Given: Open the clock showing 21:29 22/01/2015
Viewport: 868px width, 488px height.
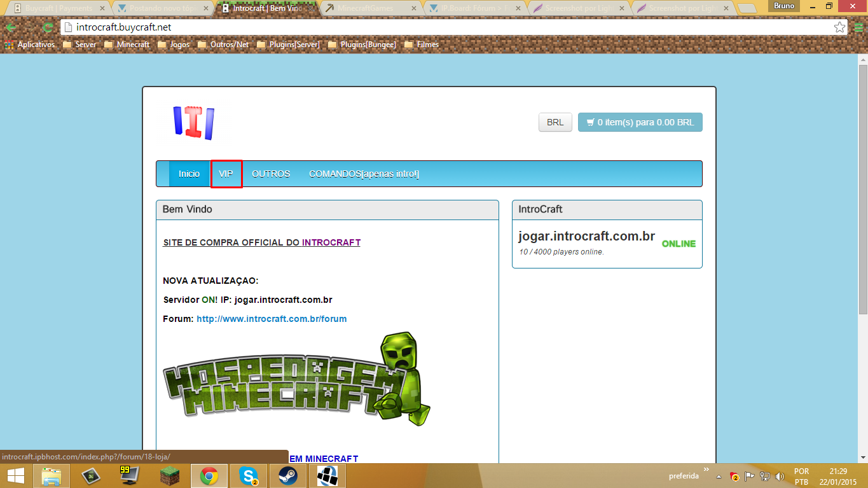Looking at the screenshot, I should [x=839, y=477].
